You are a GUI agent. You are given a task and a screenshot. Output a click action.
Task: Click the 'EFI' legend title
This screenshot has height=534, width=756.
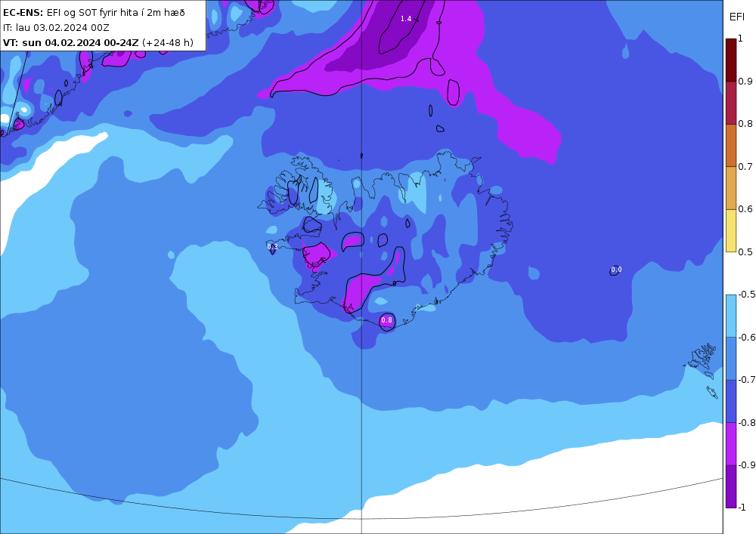736,17
